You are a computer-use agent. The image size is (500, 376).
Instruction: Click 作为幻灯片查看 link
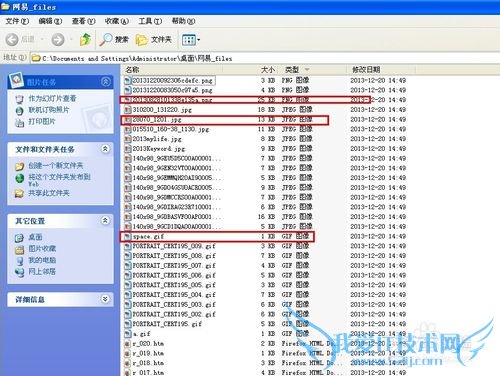coord(52,98)
